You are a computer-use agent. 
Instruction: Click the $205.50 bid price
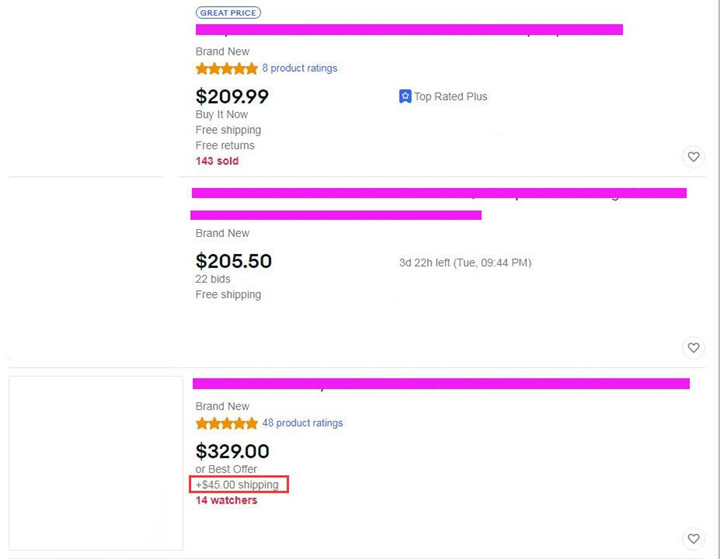[233, 261]
